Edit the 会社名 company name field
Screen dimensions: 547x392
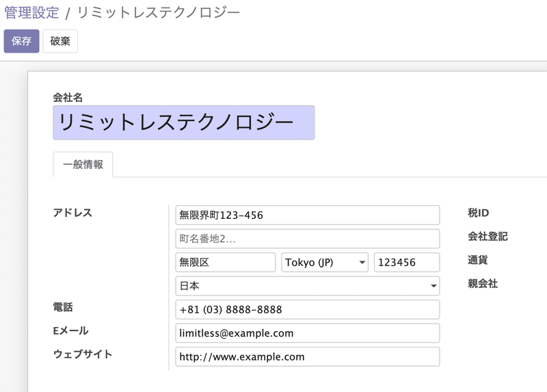pos(184,122)
